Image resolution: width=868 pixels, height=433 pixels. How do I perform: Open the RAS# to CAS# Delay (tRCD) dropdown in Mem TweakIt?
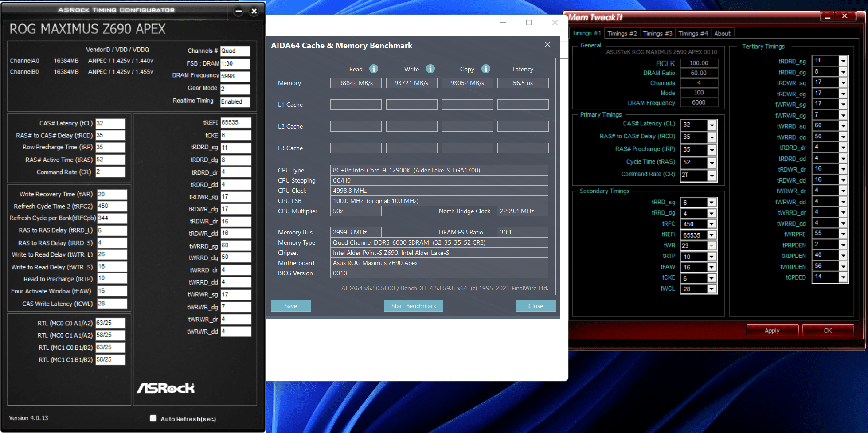[712, 138]
